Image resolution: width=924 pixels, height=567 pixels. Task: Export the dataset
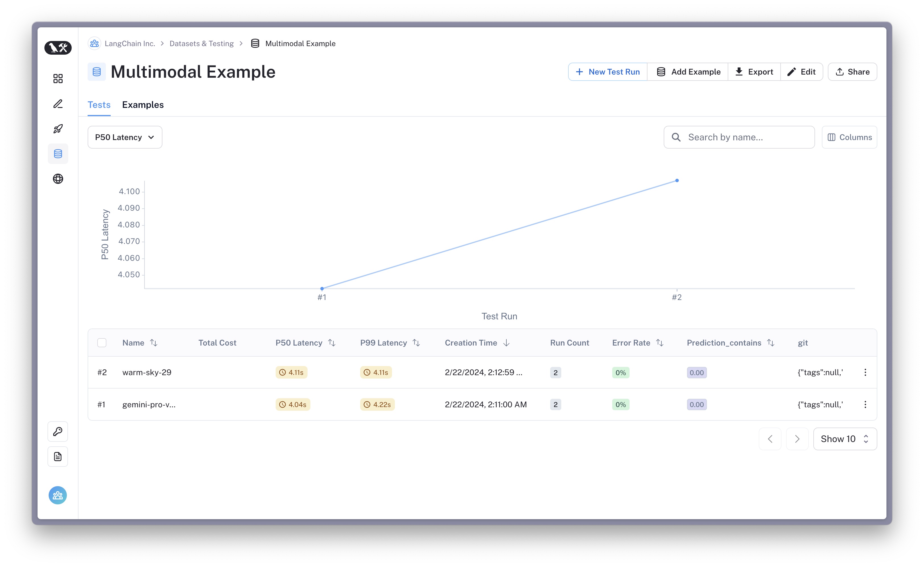pos(754,72)
